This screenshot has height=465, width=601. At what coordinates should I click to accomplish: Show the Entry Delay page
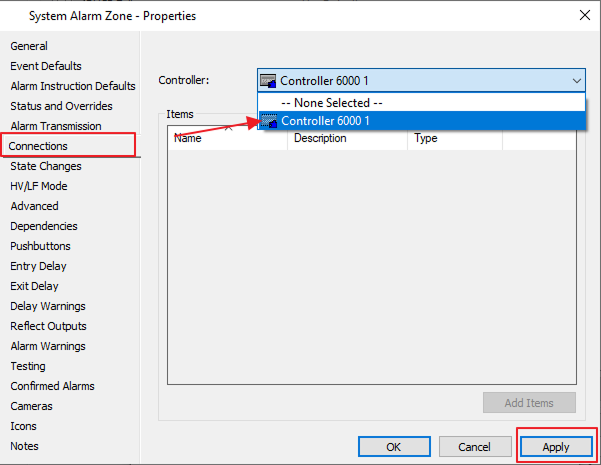tap(38, 266)
